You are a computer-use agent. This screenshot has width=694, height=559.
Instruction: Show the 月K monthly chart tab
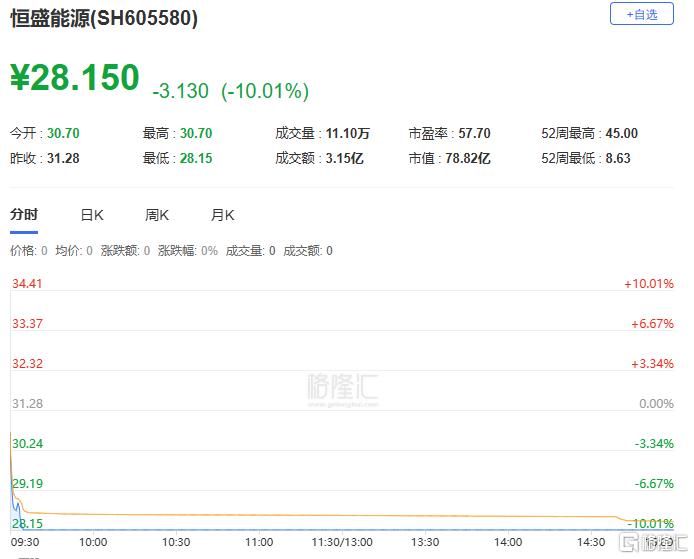point(222,215)
